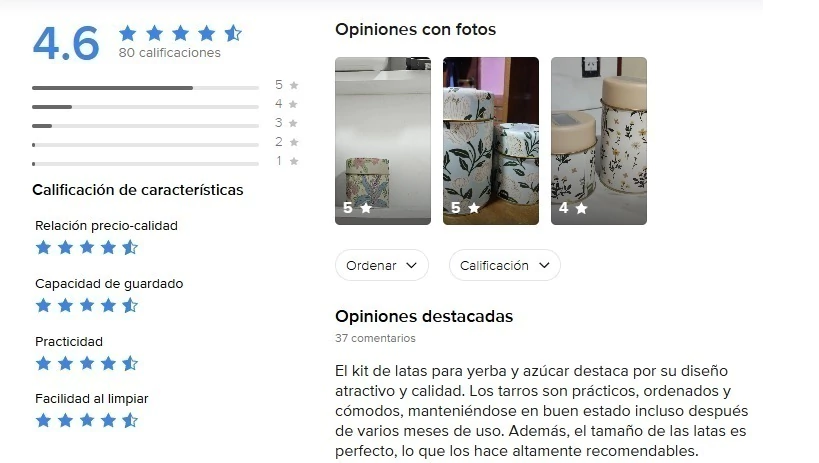Viewport: 819px width, 463px height.
Task: Click the half star under Capacidad de guardado
Action: [x=130, y=305]
